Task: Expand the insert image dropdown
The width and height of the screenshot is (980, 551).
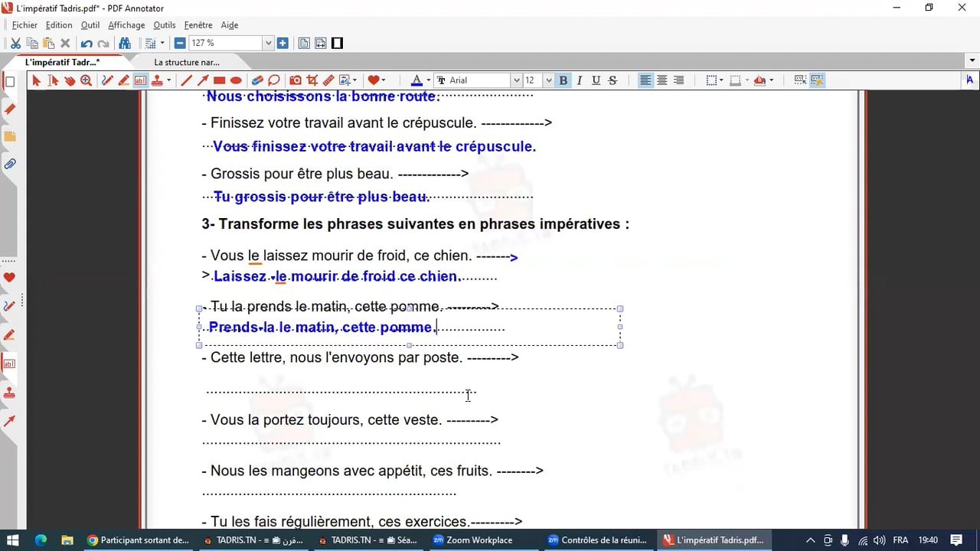Action: click(354, 80)
